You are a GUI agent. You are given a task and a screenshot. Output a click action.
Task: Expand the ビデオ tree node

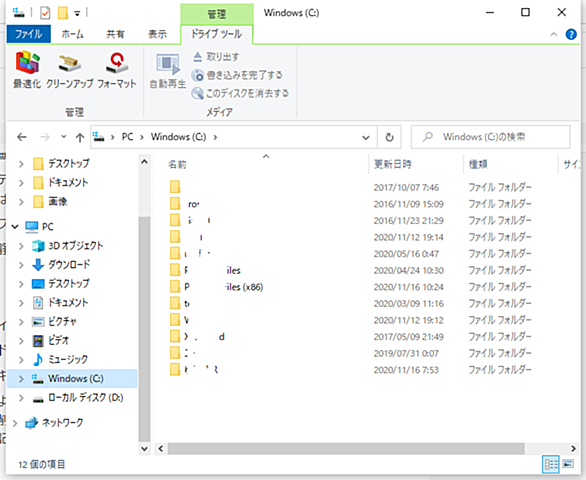point(21,341)
